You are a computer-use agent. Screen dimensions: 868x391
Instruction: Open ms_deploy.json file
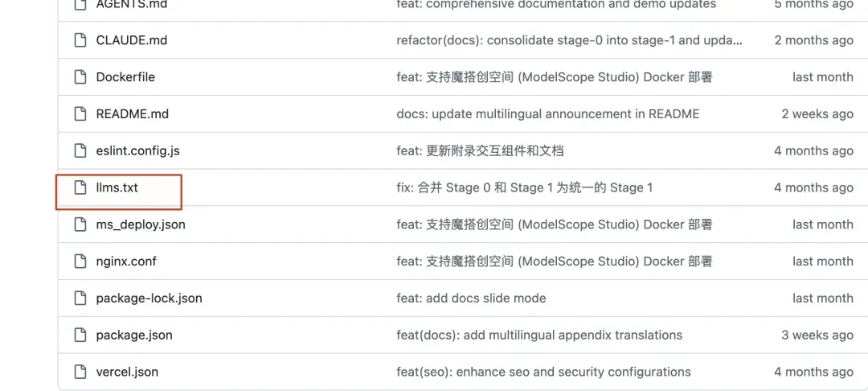pos(141,224)
